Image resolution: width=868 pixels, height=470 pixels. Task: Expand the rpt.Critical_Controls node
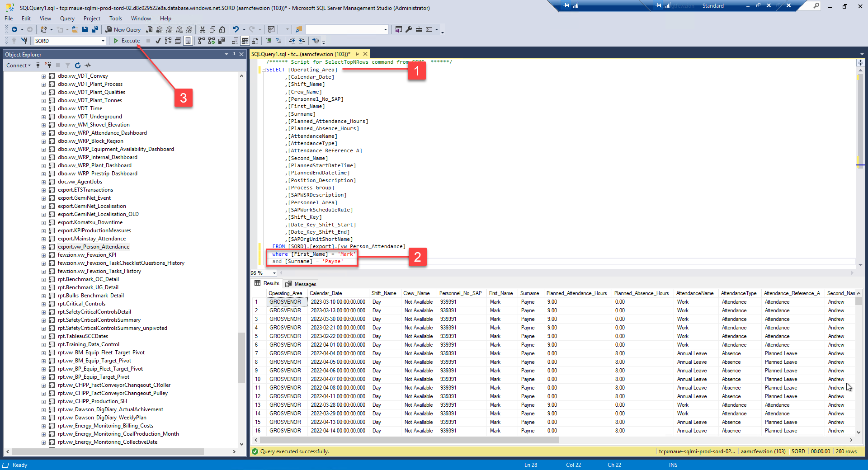coord(43,304)
